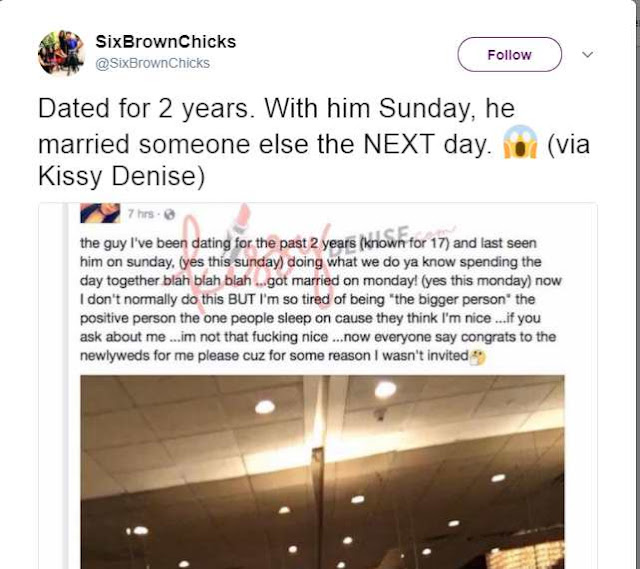
Task: Click the SixBrownChicks display name
Action: pyautogui.click(x=166, y=42)
